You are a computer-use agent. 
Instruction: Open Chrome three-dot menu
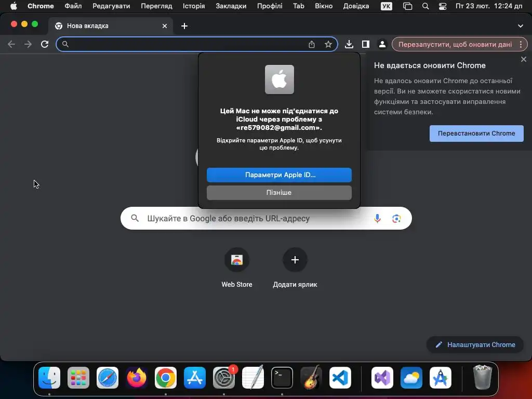pyautogui.click(x=521, y=44)
